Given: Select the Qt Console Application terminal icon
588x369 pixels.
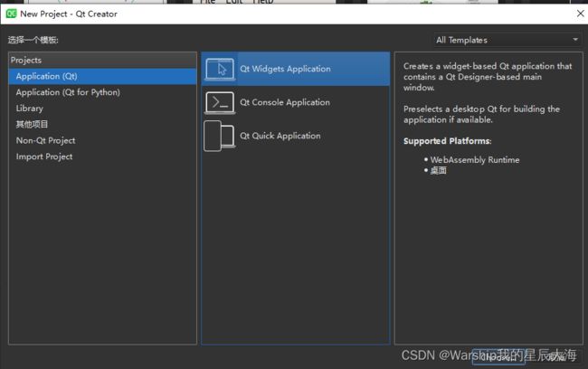Looking at the screenshot, I should 220,102.
